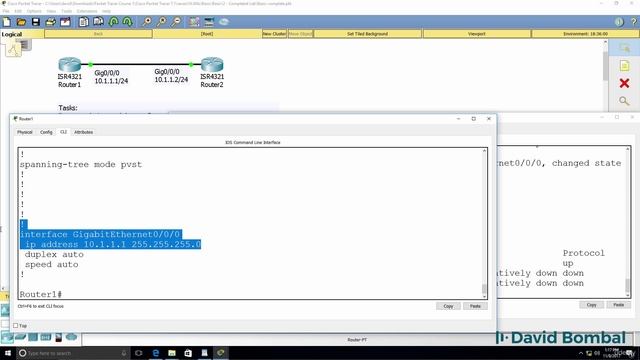Launch Microsoft Edge from taskbar
The image size is (640, 360).
click(156, 353)
